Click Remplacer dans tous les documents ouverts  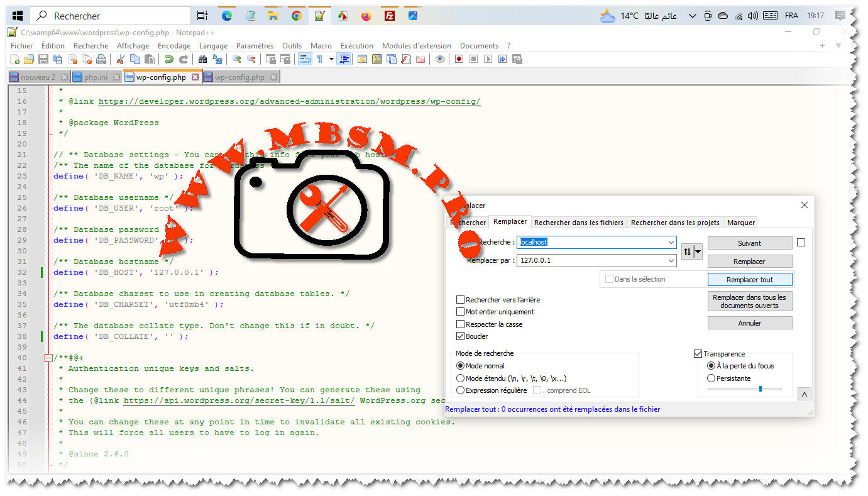click(x=750, y=301)
